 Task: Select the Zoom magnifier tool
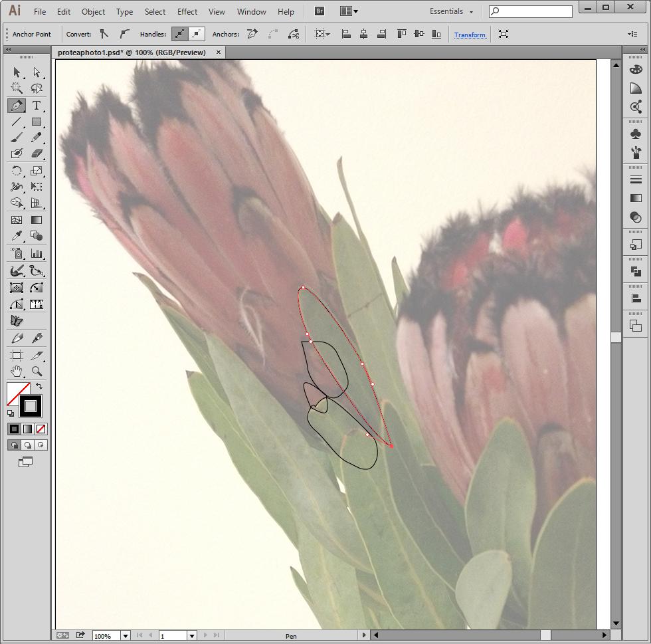pos(37,371)
